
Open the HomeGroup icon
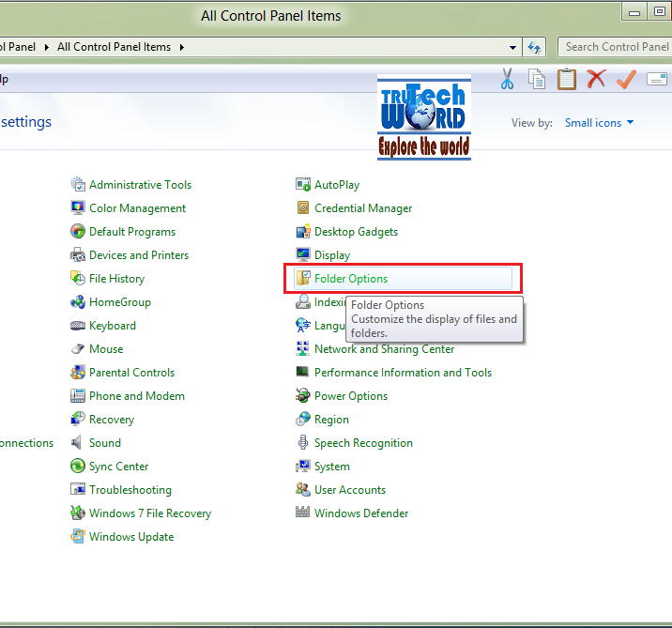pyautogui.click(x=78, y=301)
